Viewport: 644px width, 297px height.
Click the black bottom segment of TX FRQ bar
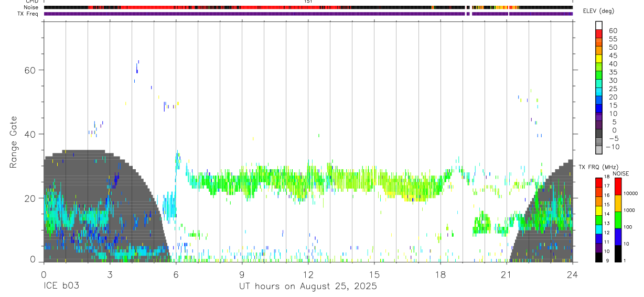click(x=598, y=257)
